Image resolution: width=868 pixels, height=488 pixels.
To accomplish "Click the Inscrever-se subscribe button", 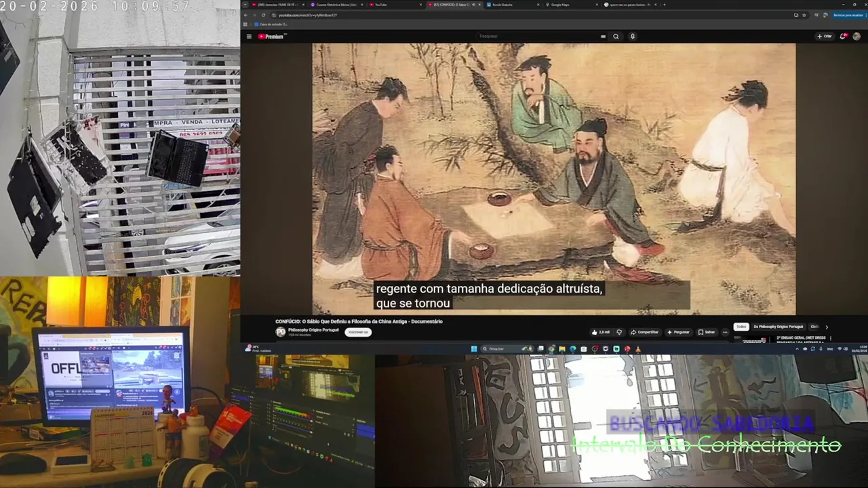I will click(357, 332).
